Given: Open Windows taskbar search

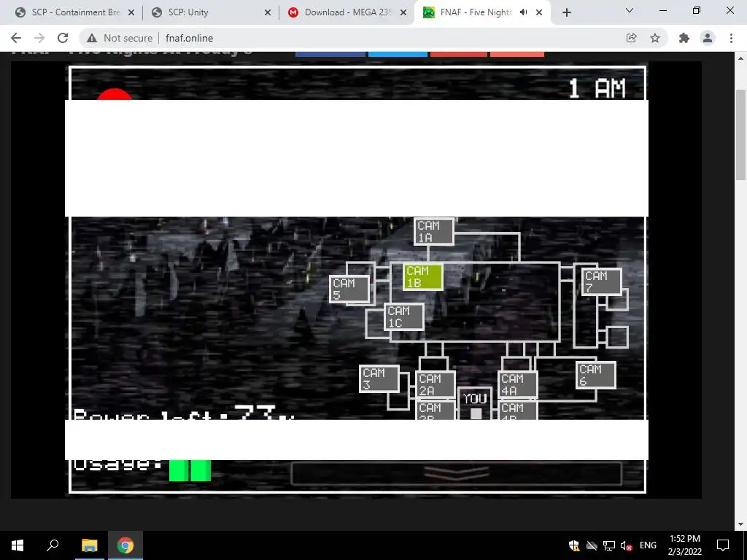Looking at the screenshot, I should point(53,545).
